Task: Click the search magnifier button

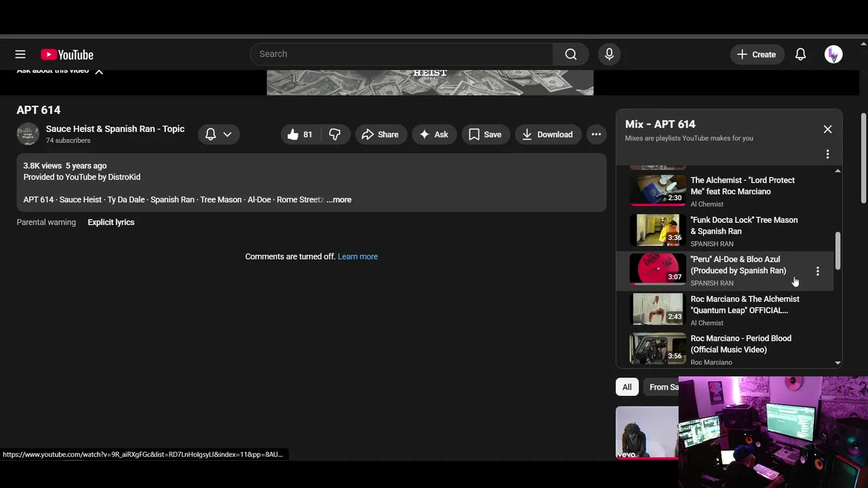Action: click(x=571, y=54)
